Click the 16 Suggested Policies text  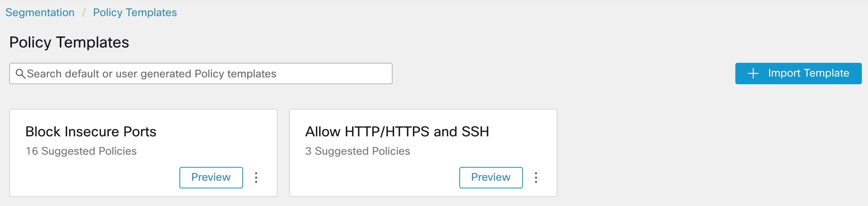point(81,151)
